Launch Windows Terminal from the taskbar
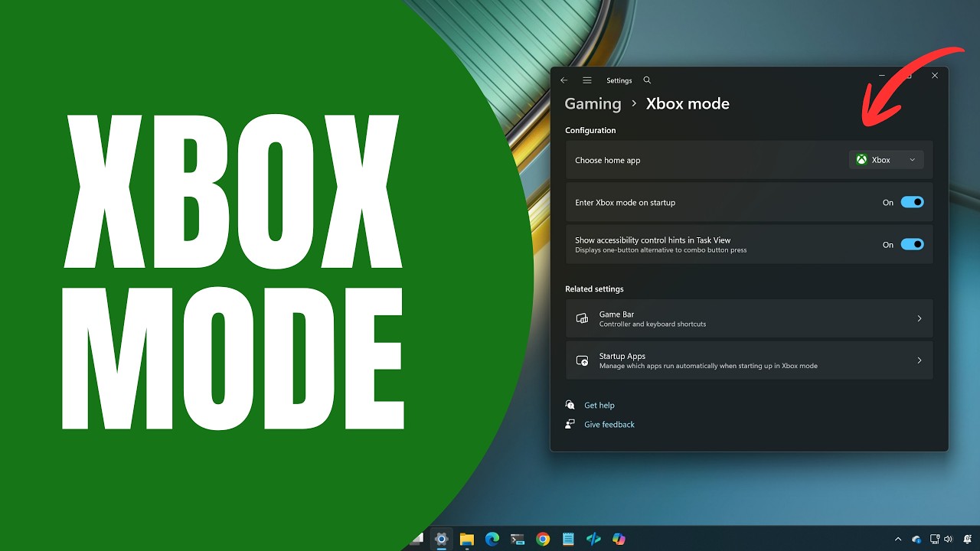Screen dimensions: 980x551 tap(517, 539)
